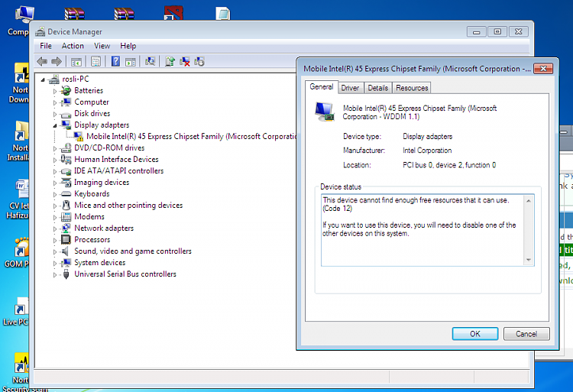The width and height of the screenshot is (573, 392).
Task: Collapse the Display adapters node
Action: pyautogui.click(x=55, y=125)
